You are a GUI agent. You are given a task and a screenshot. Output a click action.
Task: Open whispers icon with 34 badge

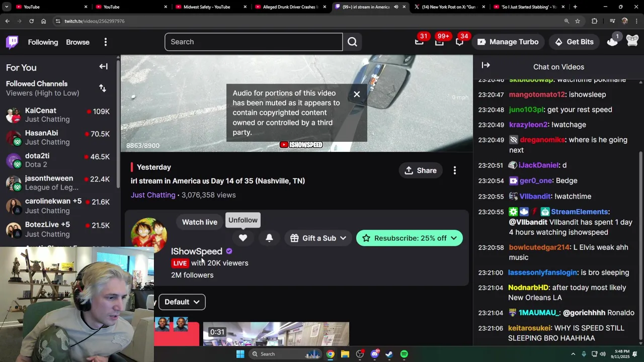(459, 42)
